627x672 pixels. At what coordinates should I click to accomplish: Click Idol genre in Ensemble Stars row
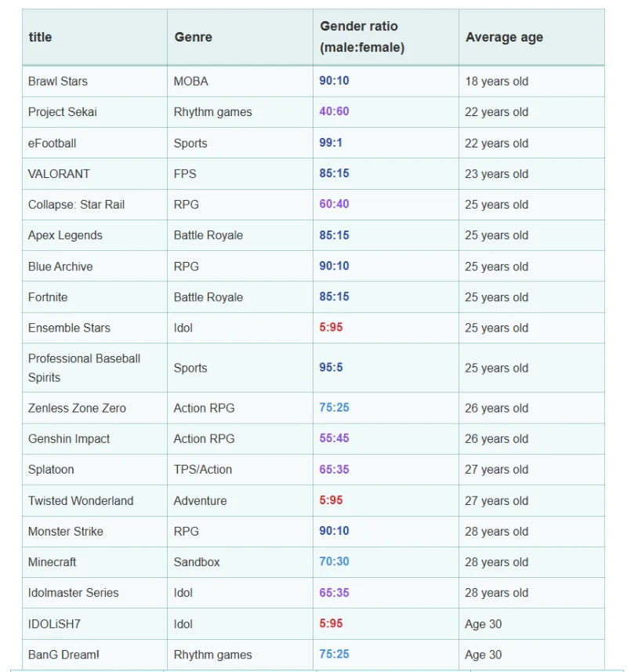tap(241, 328)
